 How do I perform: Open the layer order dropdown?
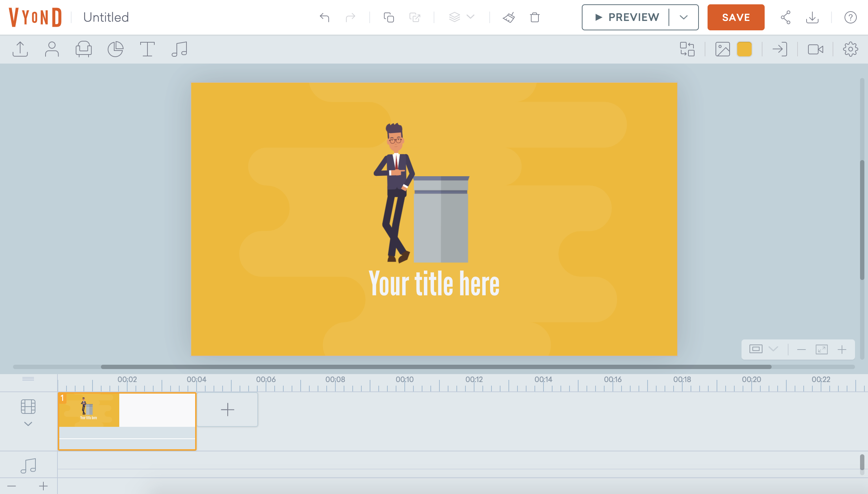[x=461, y=17]
